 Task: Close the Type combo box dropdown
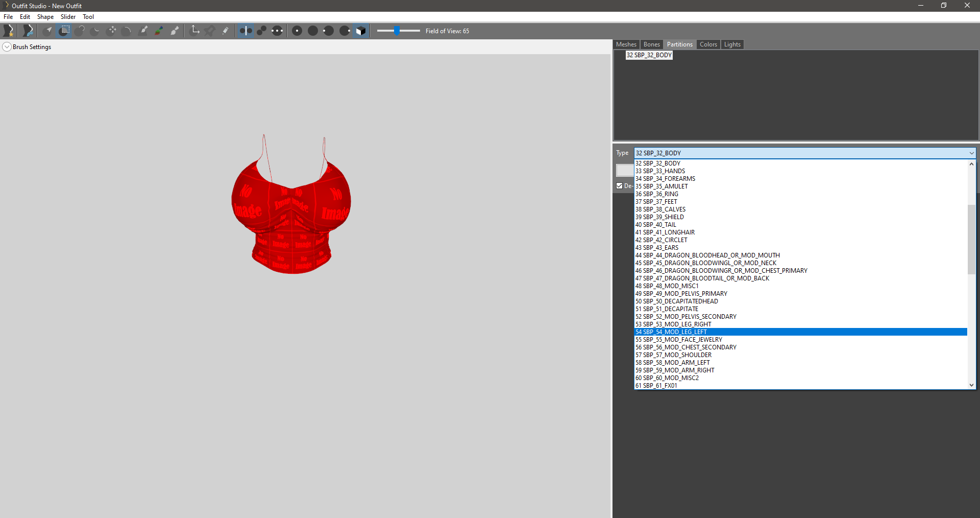click(971, 153)
